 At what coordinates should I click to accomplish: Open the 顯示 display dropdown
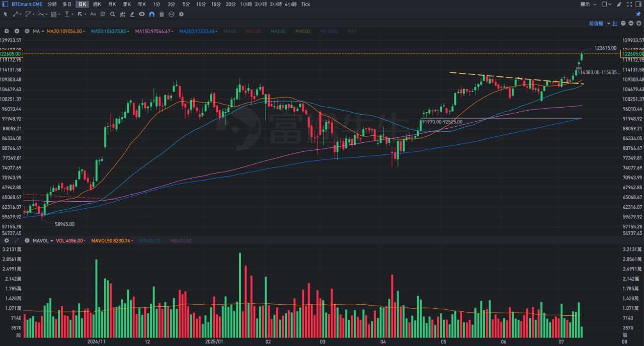pyautogui.click(x=588, y=4)
